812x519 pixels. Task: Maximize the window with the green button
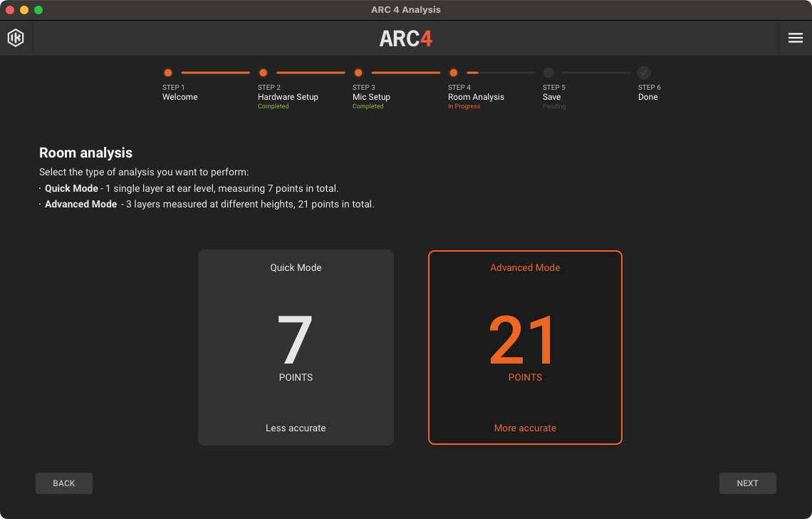click(38, 10)
